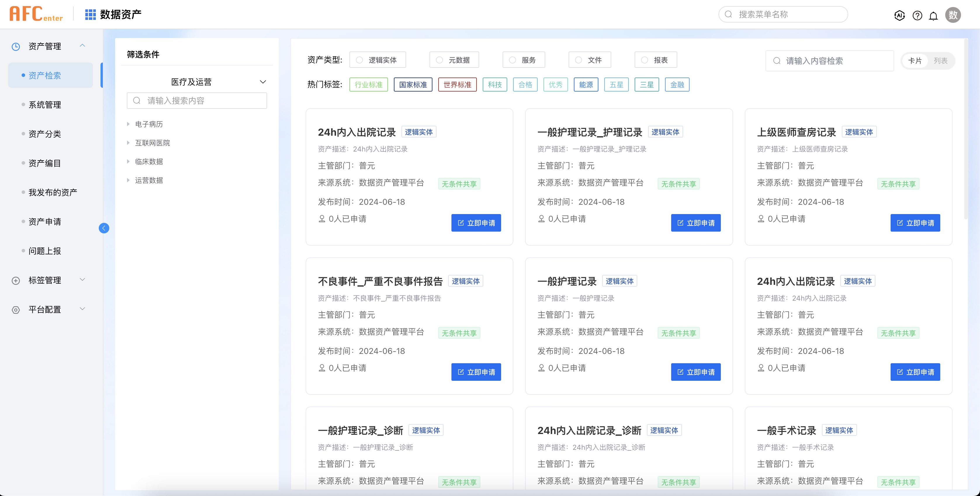This screenshot has height=496, width=980.
Task: Toggle the 国家标准 hot tag
Action: pyautogui.click(x=413, y=85)
